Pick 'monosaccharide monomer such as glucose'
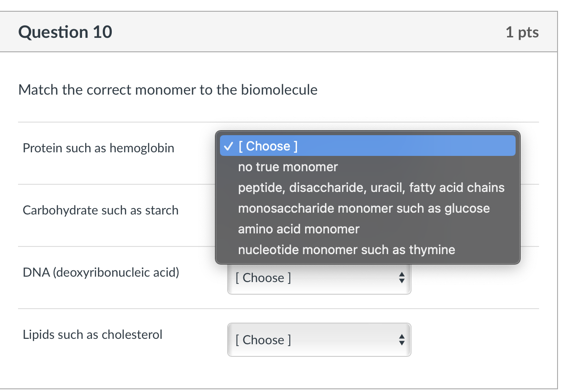The width and height of the screenshot is (567, 392). tap(364, 209)
